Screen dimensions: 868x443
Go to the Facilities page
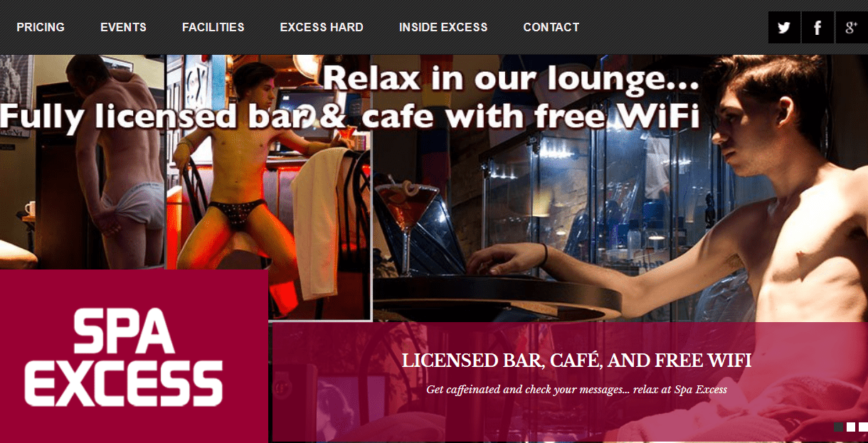tap(213, 27)
